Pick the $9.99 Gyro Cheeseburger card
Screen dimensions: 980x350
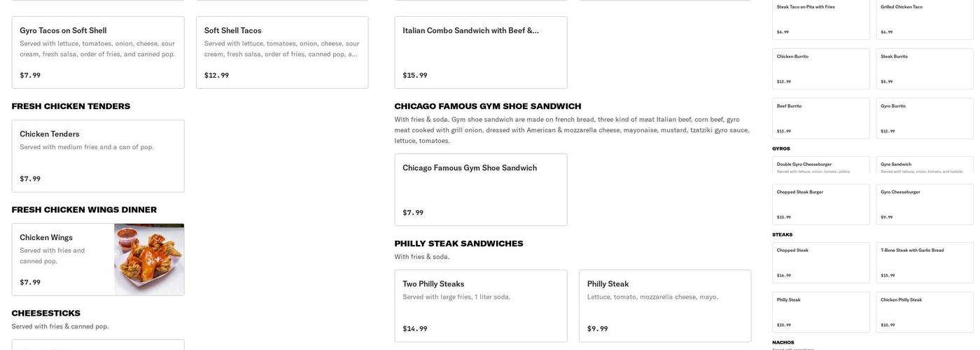pos(925,204)
